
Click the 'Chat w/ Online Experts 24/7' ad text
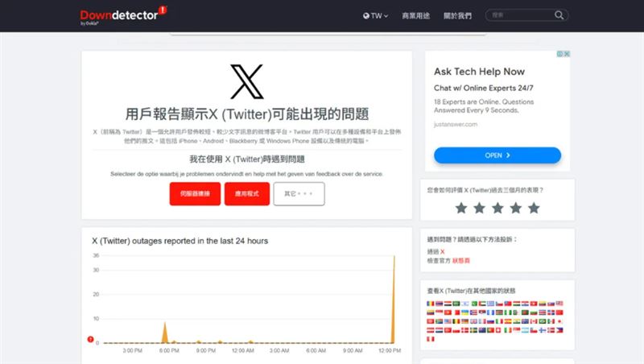point(484,88)
